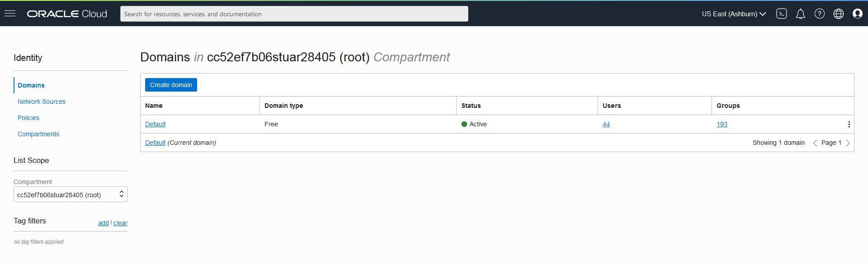The width and height of the screenshot is (868, 264).
Task: Open the language globe selector
Action: (x=838, y=14)
